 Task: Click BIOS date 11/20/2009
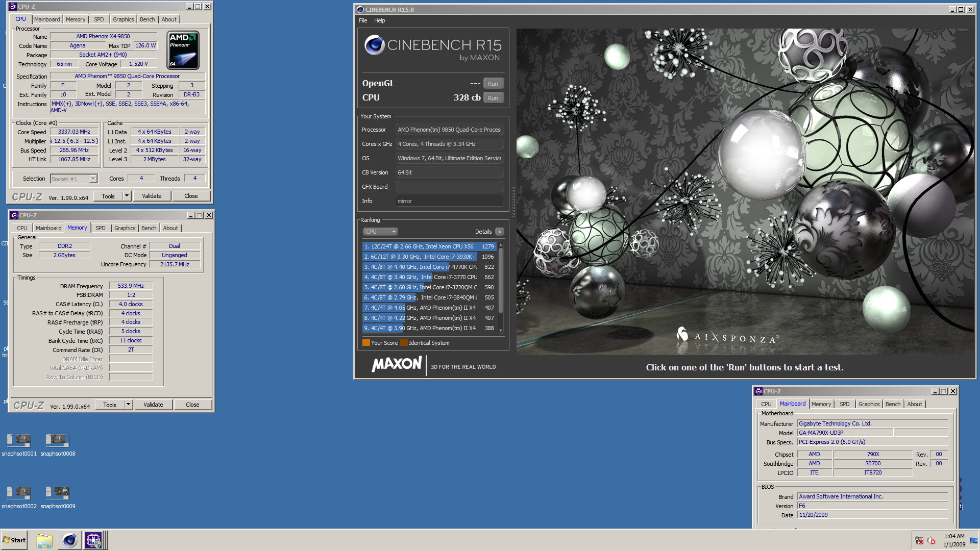[x=872, y=515]
